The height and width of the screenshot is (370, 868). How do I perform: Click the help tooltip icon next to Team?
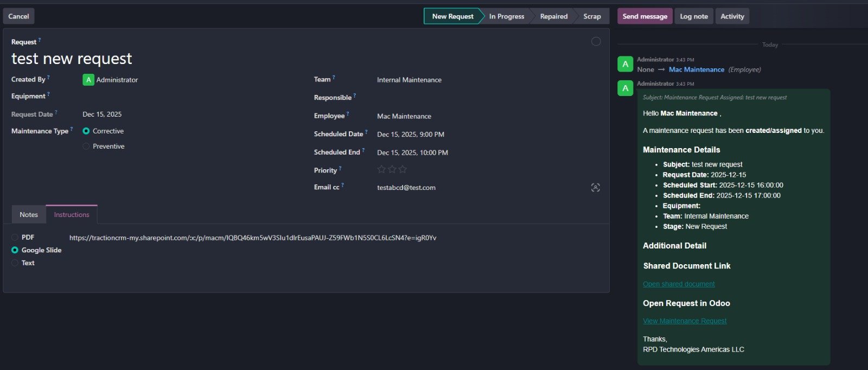coord(334,78)
